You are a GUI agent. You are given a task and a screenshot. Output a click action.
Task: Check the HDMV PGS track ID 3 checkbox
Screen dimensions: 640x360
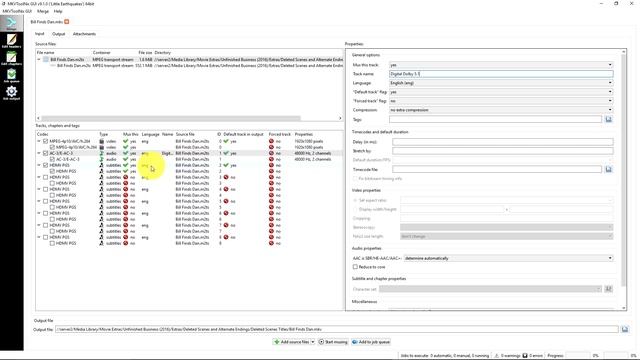tap(46, 177)
